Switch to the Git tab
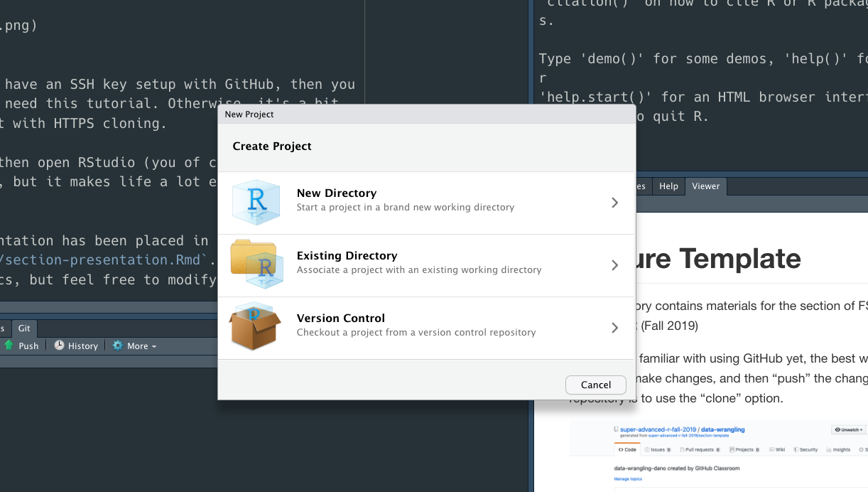Screen dimensions: 868x492 point(24,328)
